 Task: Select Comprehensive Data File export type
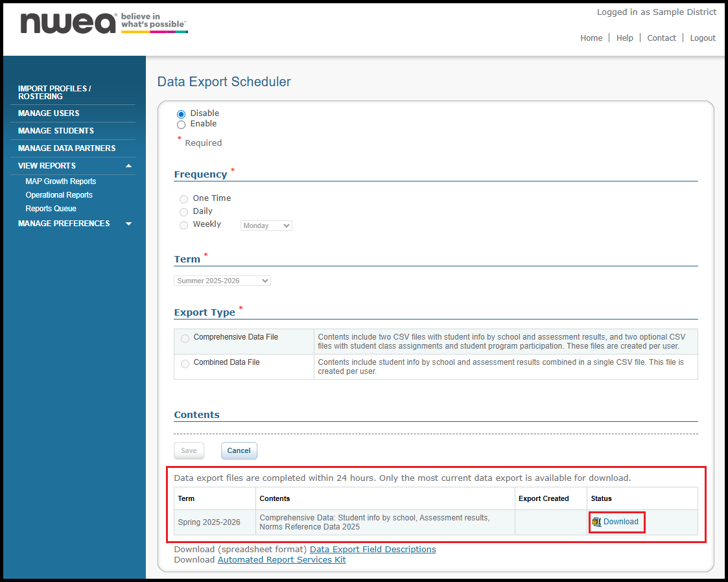(x=185, y=338)
